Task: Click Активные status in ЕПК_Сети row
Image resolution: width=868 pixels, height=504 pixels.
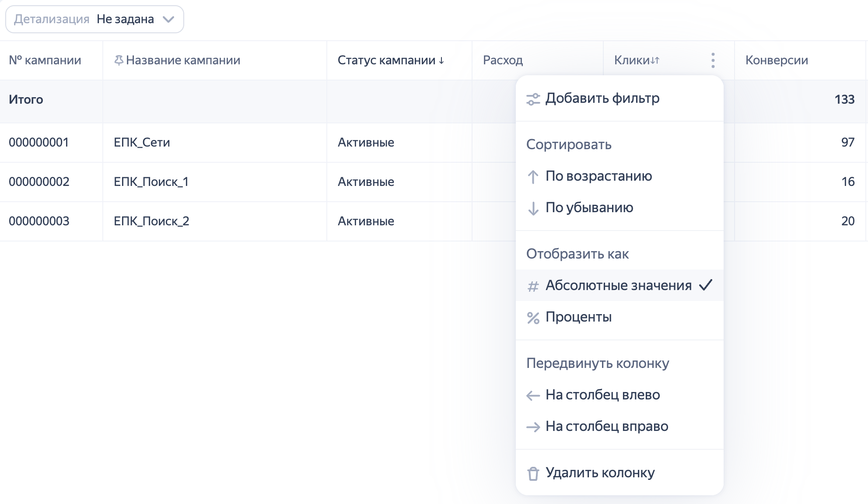Action: click(366, 143)
